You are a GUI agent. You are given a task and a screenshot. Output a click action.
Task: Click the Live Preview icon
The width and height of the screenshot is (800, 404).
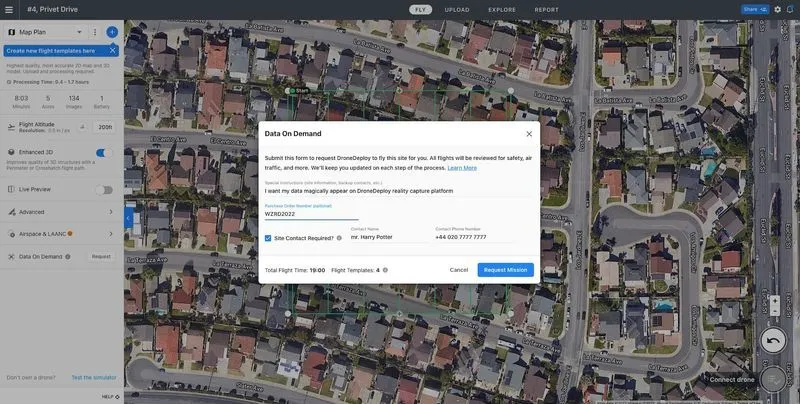point(11,189)
